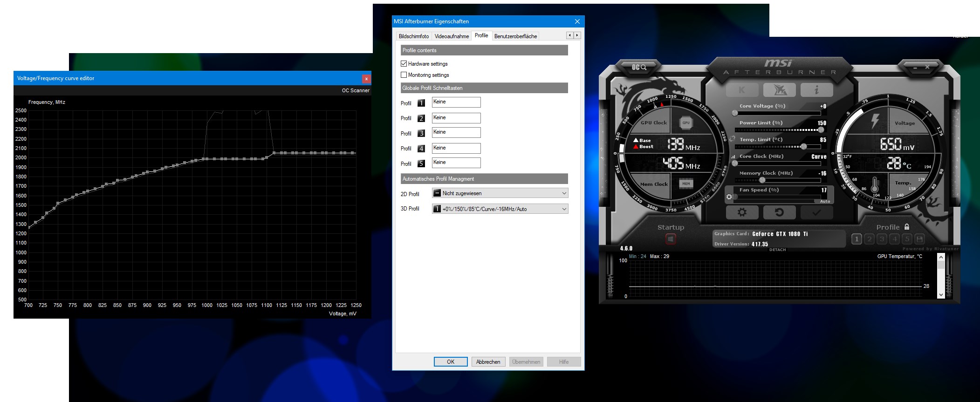
Task: Adjust the Memory Clock slider handle
Action: coord(762,180)
